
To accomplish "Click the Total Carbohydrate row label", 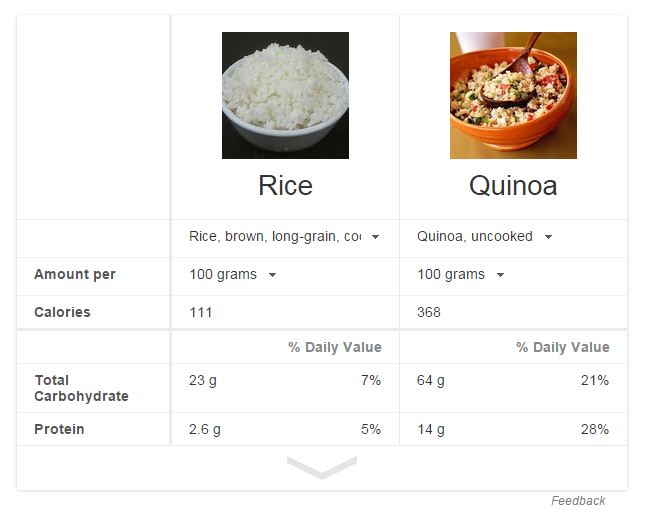I will [81, 388].
